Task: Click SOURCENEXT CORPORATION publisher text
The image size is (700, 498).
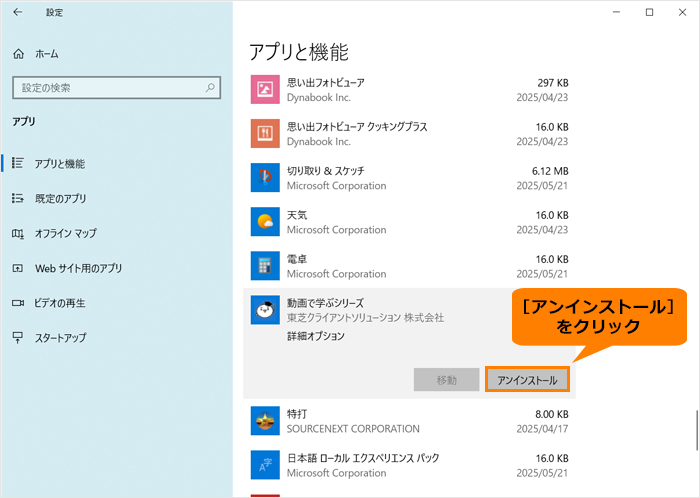Action: [353, 429]
